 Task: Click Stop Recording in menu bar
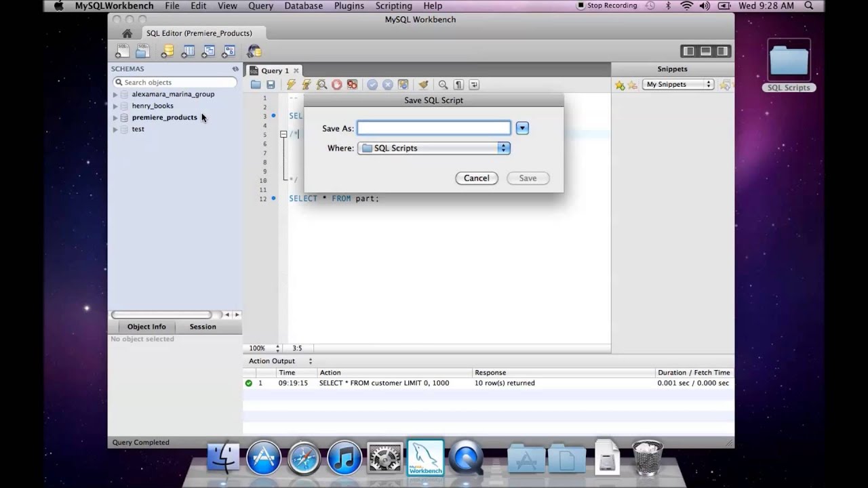point(607,5)
